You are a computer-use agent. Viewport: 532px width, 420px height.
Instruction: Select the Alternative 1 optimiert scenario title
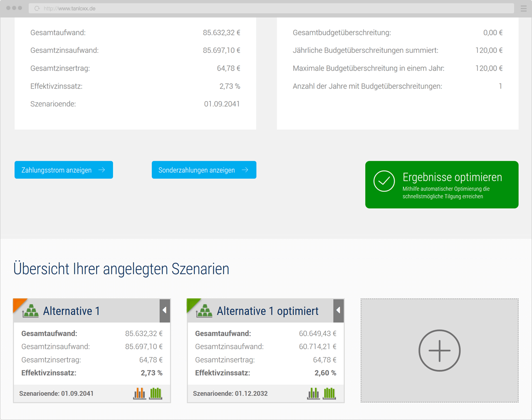(x=267, y=311)
